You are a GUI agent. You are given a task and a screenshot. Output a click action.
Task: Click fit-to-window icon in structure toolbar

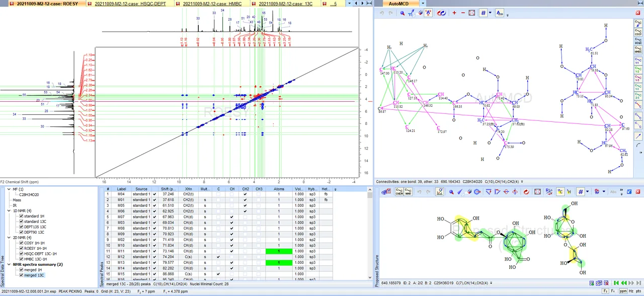[x=538, y=192]
